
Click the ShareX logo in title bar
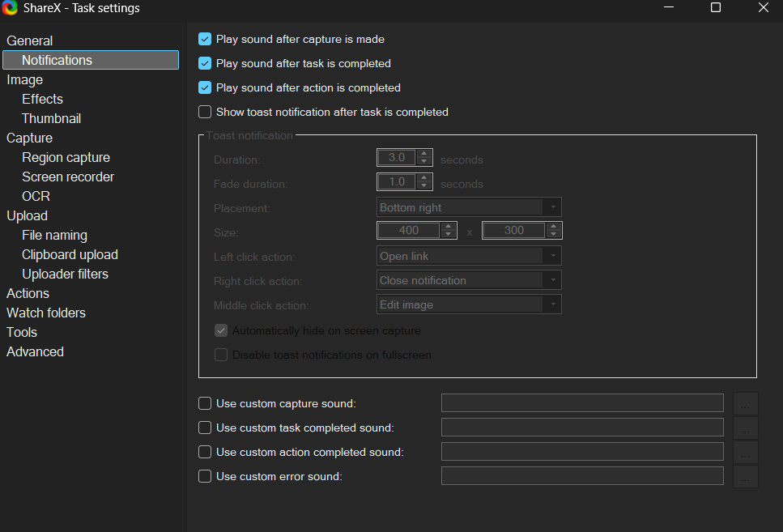(10, 8)
